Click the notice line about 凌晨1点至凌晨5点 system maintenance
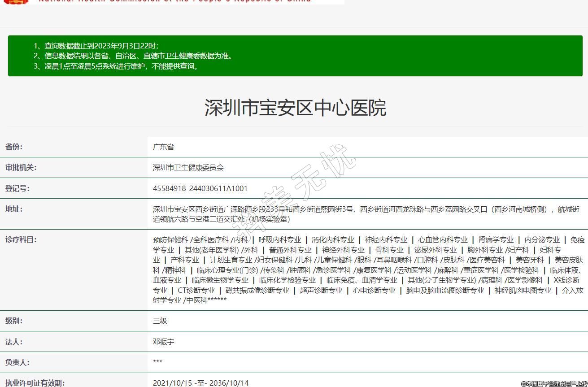Viewport: 588px width, 387px height. tap(116, 66)
